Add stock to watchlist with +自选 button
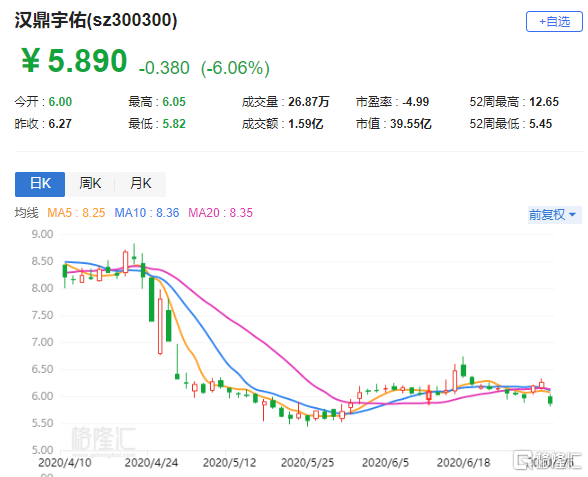588x477 pixels. click(x=554, y=22)
